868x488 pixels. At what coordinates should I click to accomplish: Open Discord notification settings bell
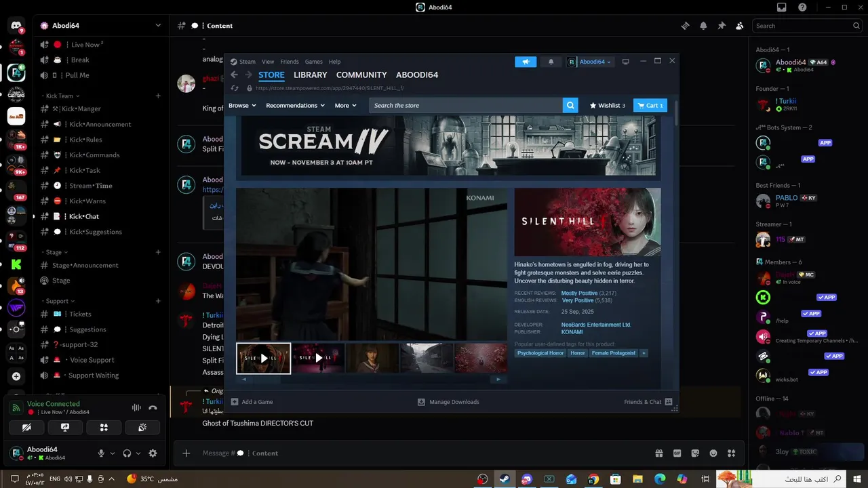[x=703, y=26]
